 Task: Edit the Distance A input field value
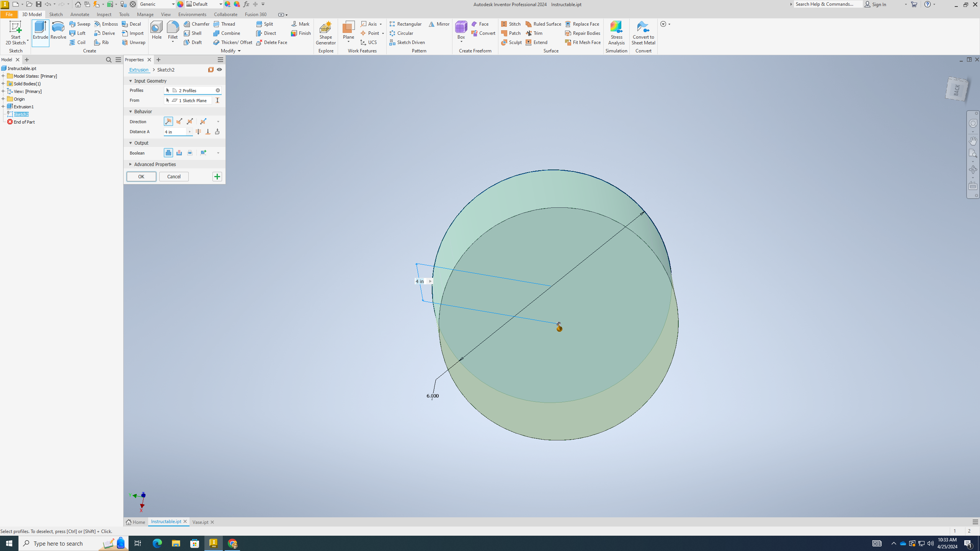click(174, 131)
